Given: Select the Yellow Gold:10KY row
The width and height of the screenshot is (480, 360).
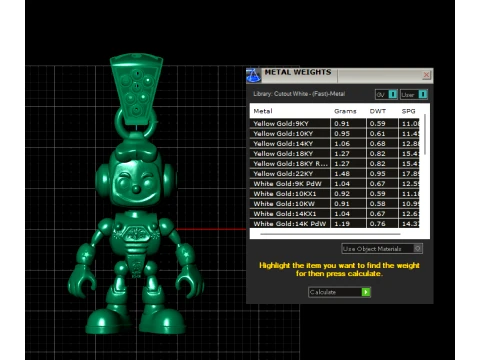Looking at the screenshot, I should coord(334,133).
